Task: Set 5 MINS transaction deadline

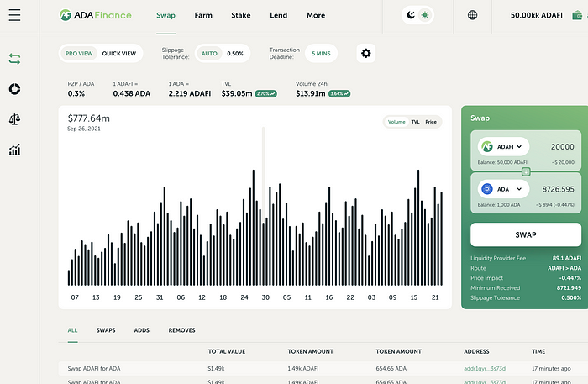Action: point(321,54)
